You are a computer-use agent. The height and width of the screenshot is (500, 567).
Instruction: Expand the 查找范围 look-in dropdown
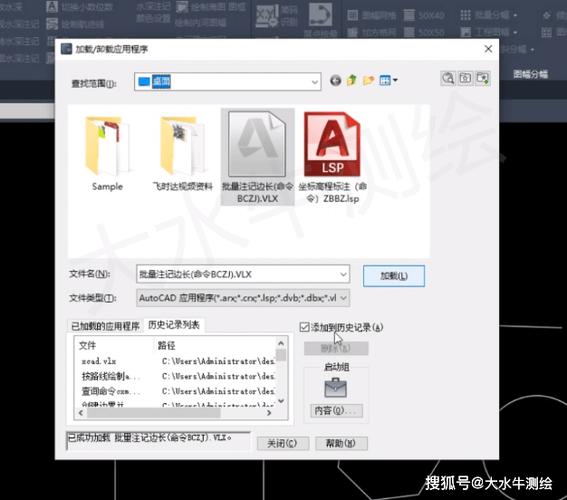(x=315, y=82)
